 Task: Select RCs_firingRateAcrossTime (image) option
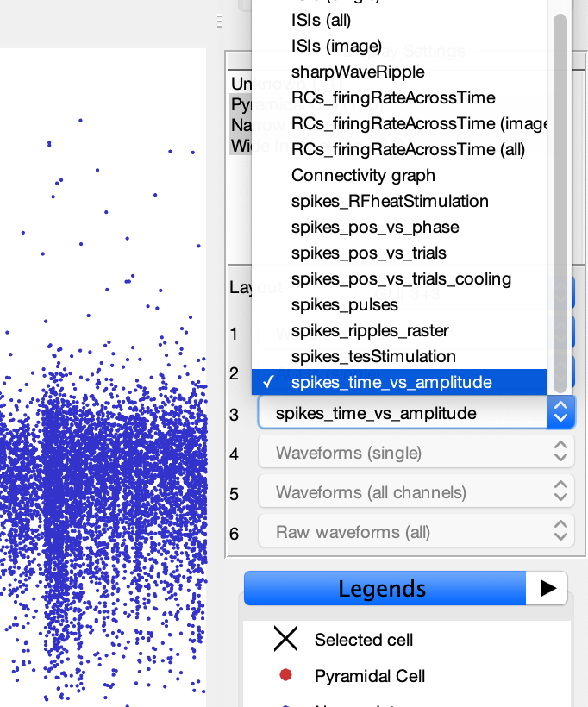click(399, 123)
